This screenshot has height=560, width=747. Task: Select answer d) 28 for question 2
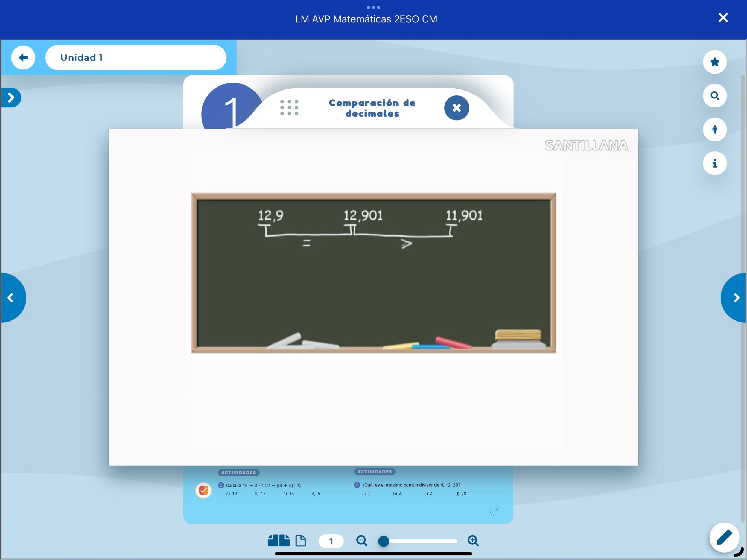point(461,494)
